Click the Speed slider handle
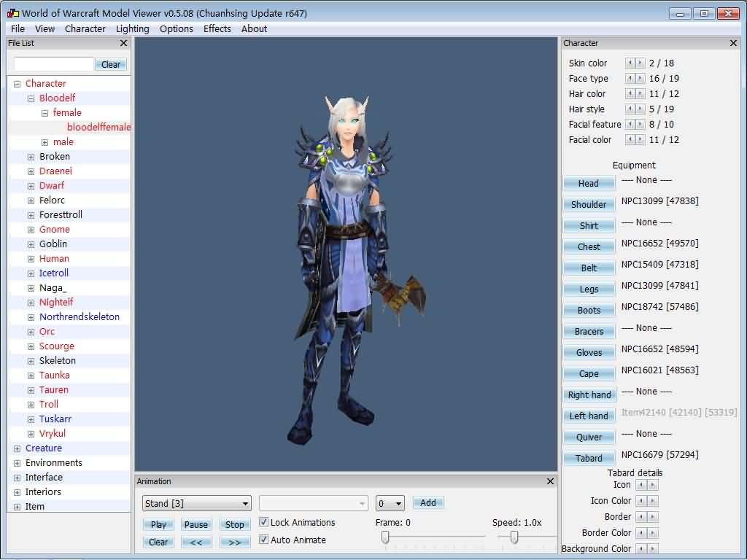 (x=514, y=537)
